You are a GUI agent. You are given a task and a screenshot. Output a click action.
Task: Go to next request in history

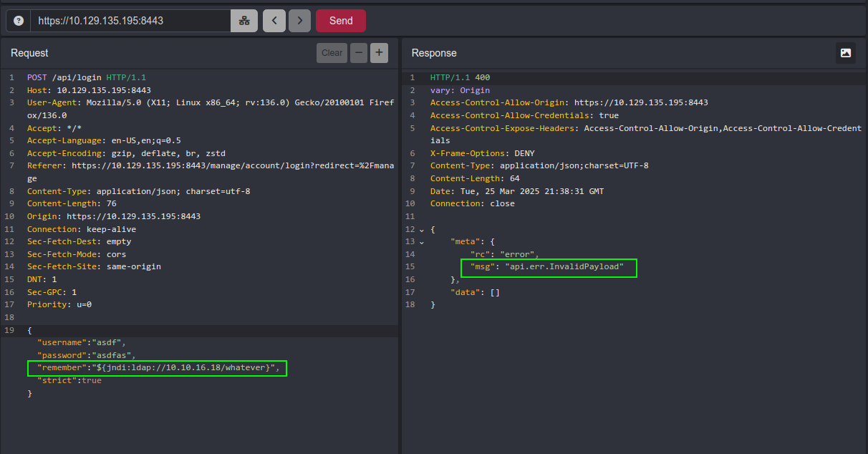click(x=300, y=21)
